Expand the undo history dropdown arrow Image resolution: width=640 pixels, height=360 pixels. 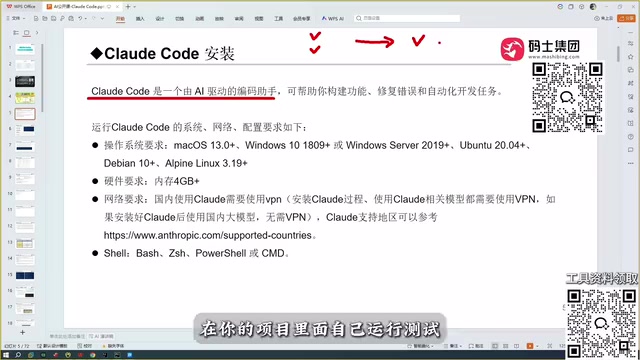(x=86, y=18)
